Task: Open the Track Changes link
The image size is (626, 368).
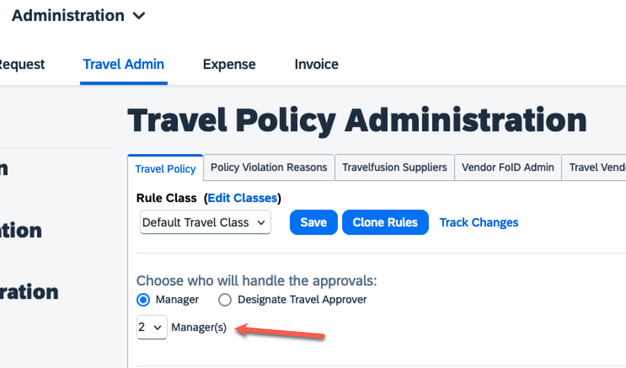Action: (479, 222)
